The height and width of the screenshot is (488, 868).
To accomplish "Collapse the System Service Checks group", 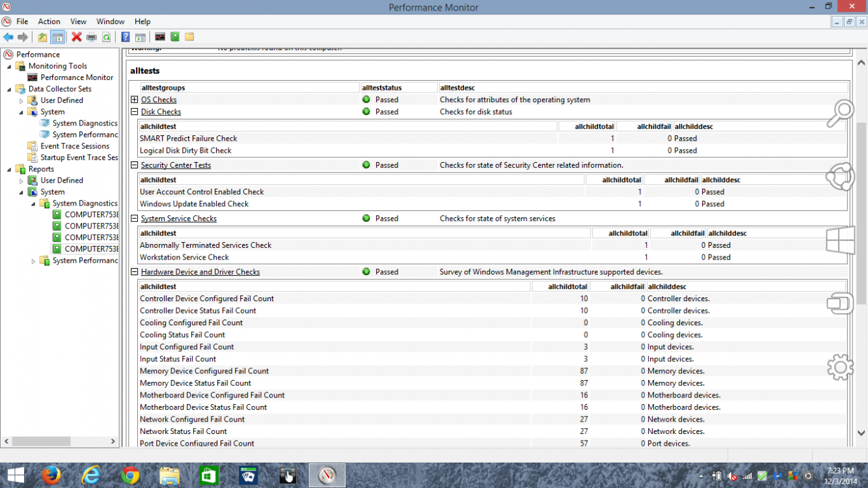I will point(135,219).
